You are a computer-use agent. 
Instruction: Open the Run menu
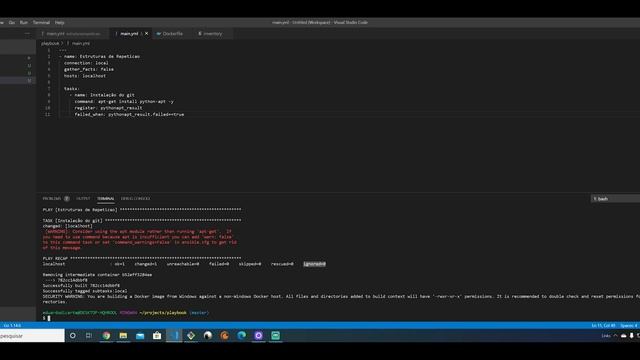[x=24, y=22]
